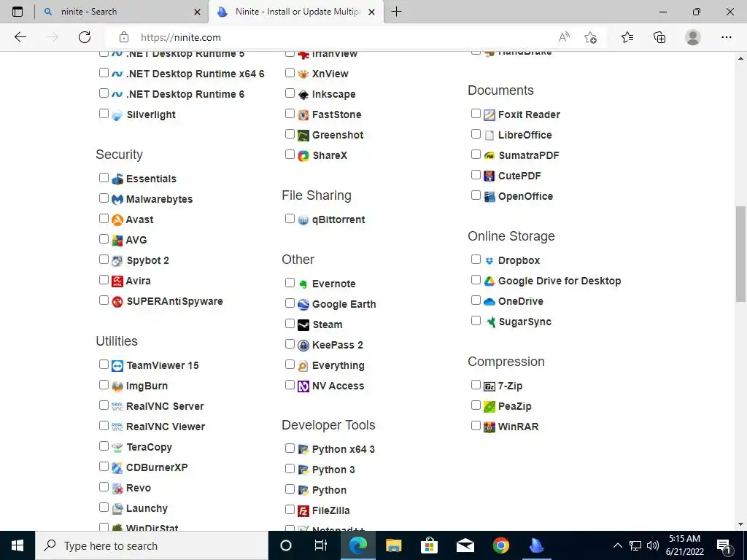Viewport: 747px width, 560px height.
Task: Click the Greenshot icon
Action: coord(303,135)
